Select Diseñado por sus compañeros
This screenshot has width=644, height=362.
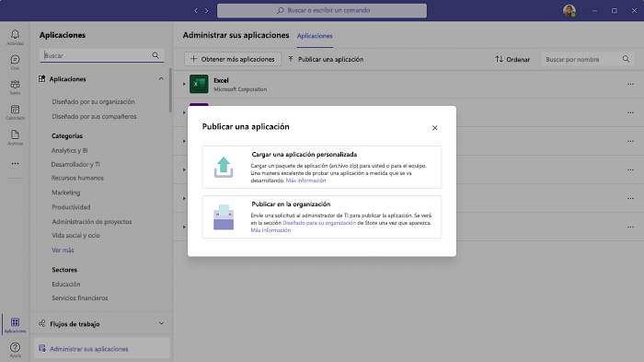tap(94, 116)
